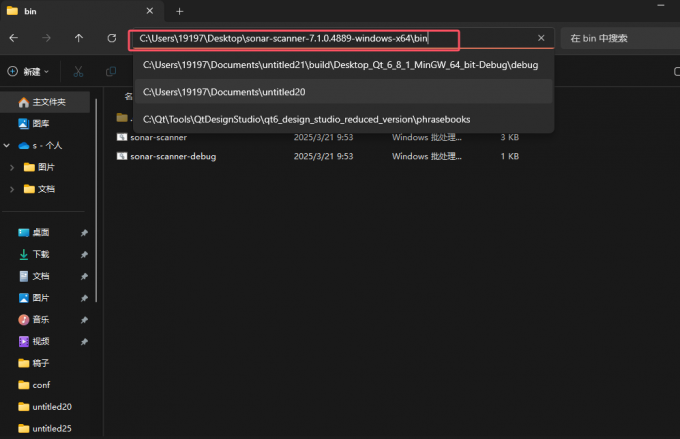Viewport: 680px width, 439px height.
Task: Click the 1 KB size cell
Action: (x=510, y=156)
